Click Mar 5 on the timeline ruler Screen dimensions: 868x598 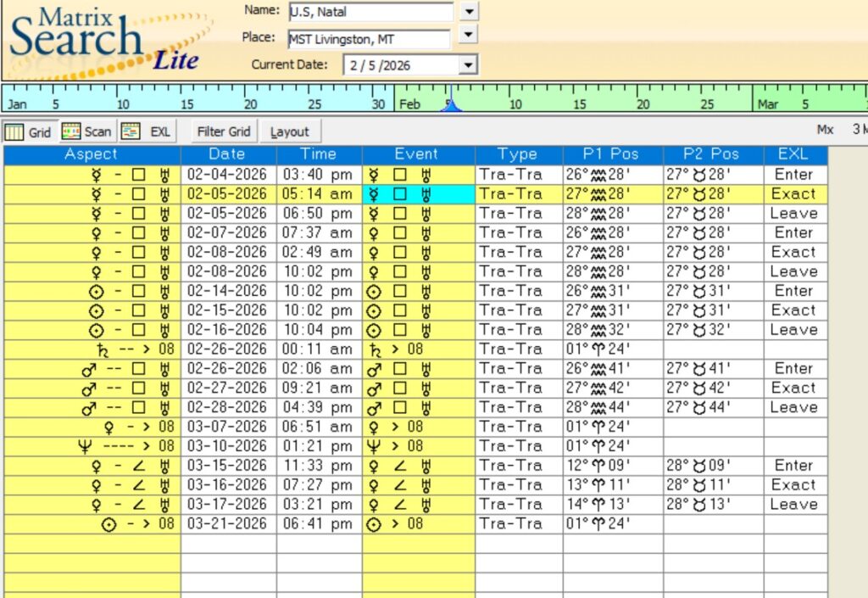point(805,103)
